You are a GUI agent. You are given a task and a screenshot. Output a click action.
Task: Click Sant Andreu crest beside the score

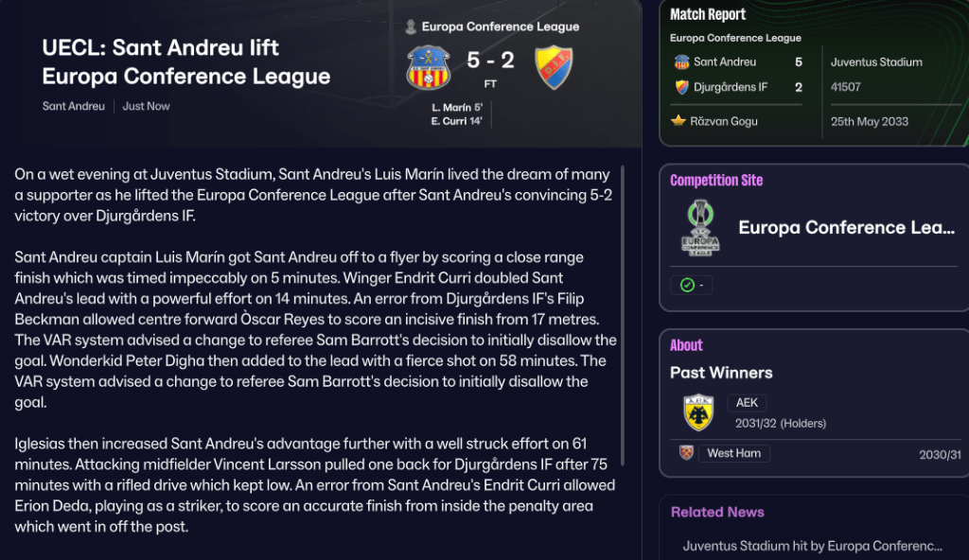[429, 68]
